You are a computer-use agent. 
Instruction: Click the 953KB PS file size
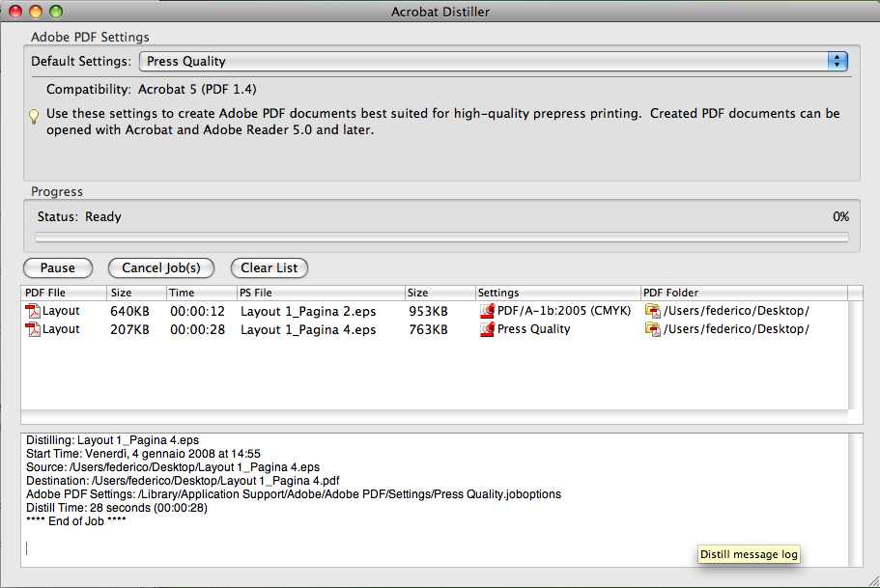click(x=428, y=312)
